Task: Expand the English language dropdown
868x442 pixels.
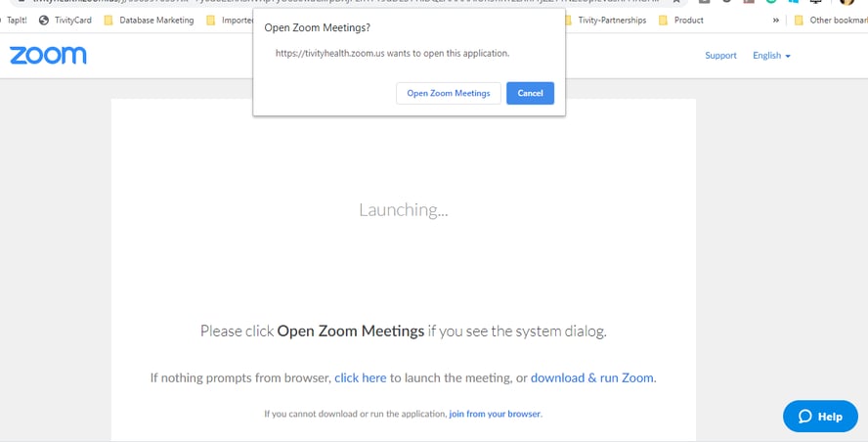Action: 771,56
